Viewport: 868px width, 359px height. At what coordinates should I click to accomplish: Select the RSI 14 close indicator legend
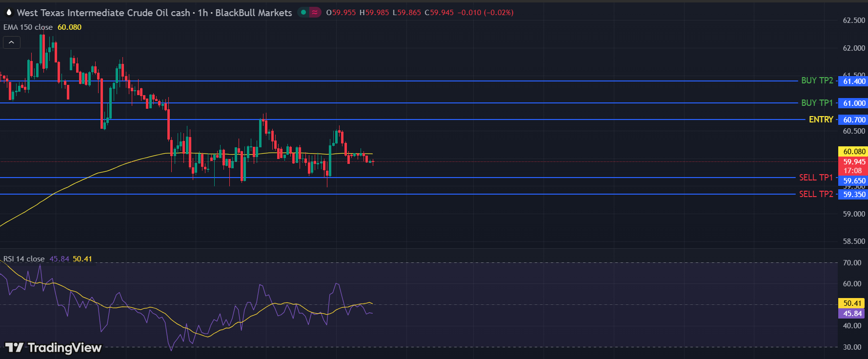[x=24, y=259]
